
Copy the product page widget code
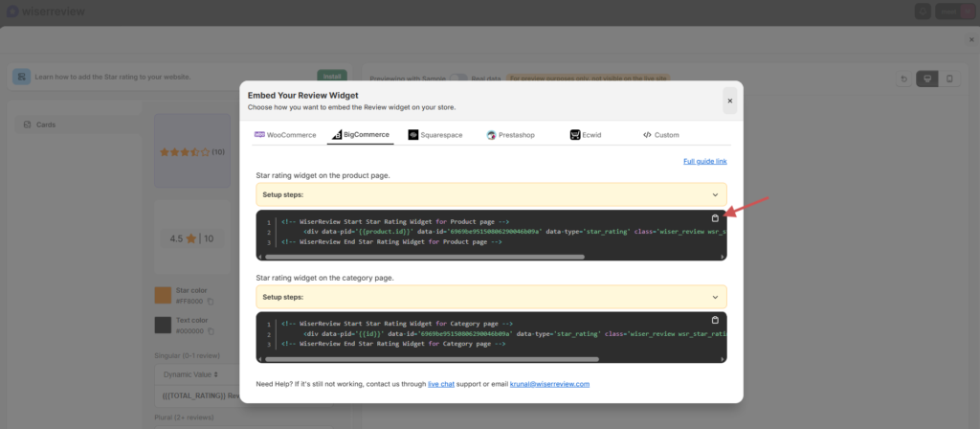point(715,218)
